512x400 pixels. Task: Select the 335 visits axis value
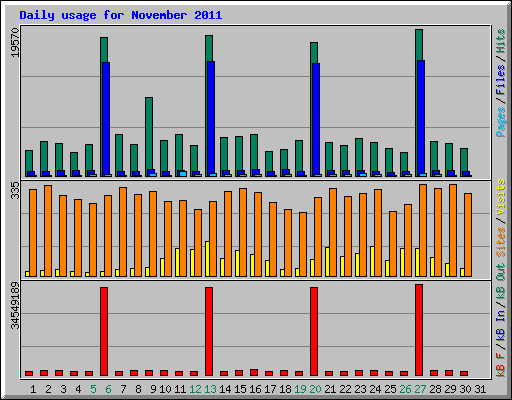(x=15, y=190)
